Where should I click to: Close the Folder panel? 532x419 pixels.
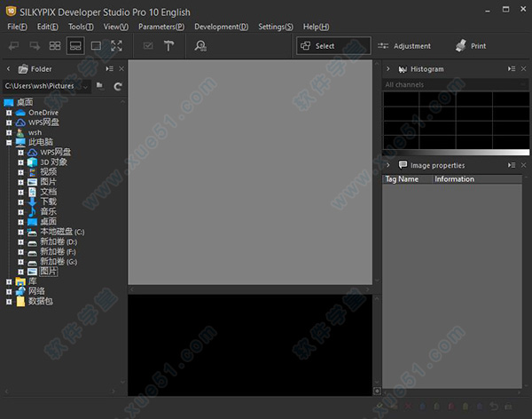[x=121, y=68]
